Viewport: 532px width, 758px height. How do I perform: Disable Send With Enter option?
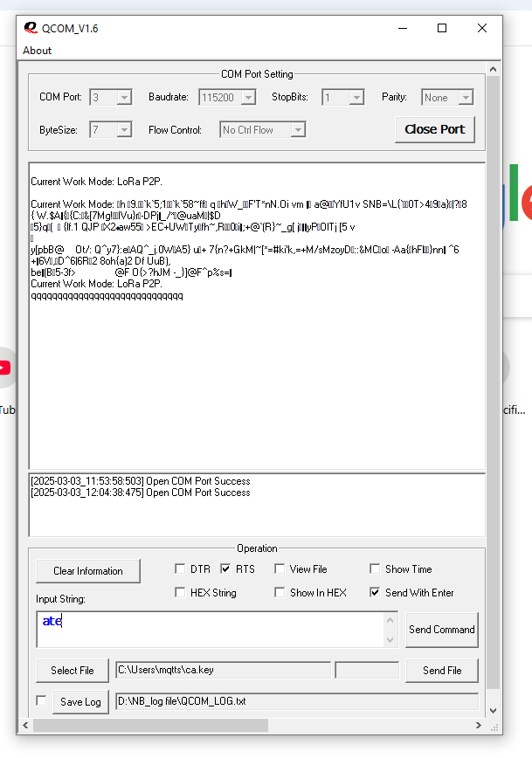point(376,593)
